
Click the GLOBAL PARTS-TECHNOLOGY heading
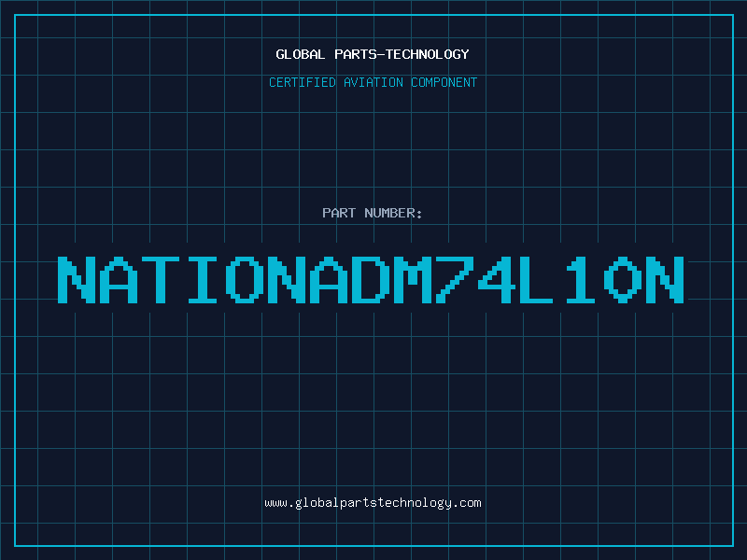373,54
